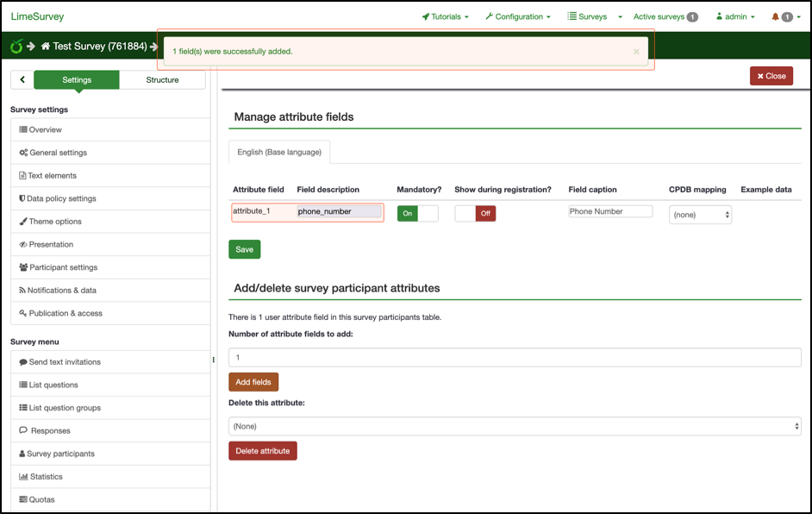812x514 pixels.
Task: Switch to the Structure tab
Action: [x=162, y=80]
